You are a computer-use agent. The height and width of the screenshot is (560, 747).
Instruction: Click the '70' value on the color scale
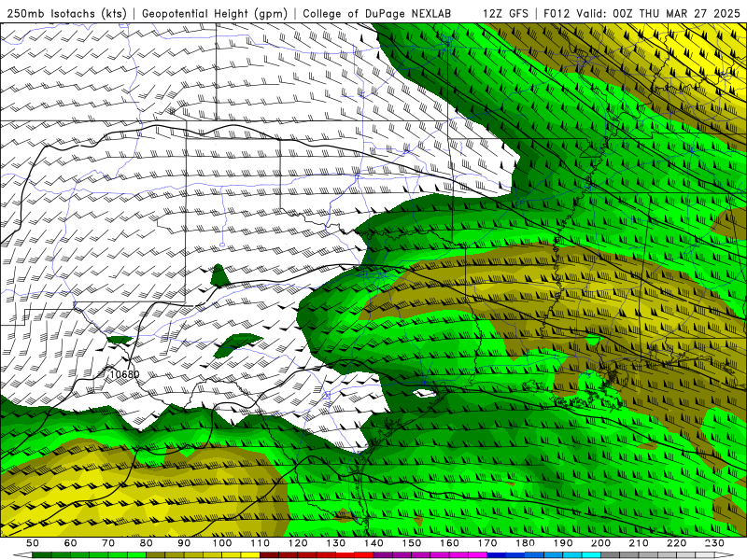tap(108, 543)
